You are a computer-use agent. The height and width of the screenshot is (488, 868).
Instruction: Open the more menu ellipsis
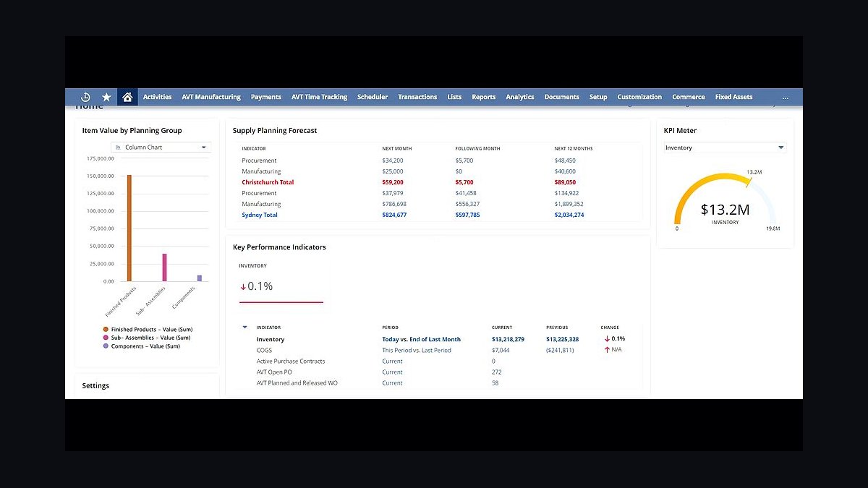(785, 97)
